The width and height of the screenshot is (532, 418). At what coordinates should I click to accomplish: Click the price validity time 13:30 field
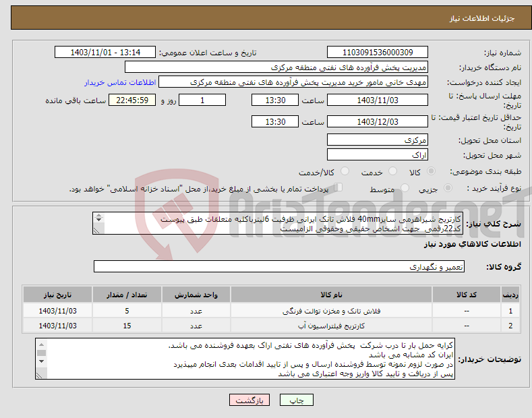[x=275, y=121]
